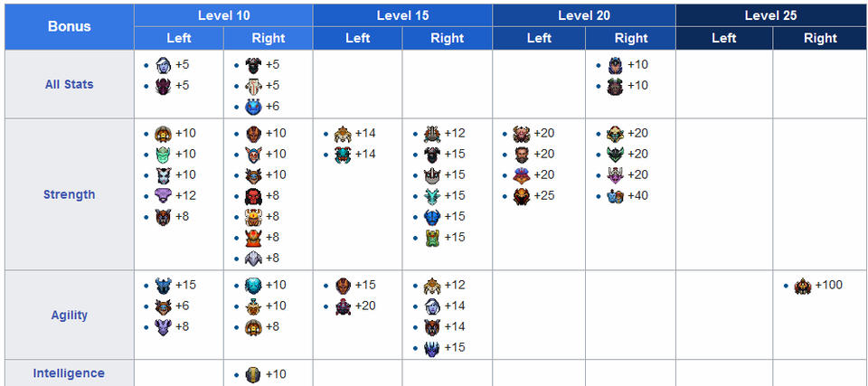Open the Agility link
This screenshot has width=868, height=386.
(x=70, y=315)
